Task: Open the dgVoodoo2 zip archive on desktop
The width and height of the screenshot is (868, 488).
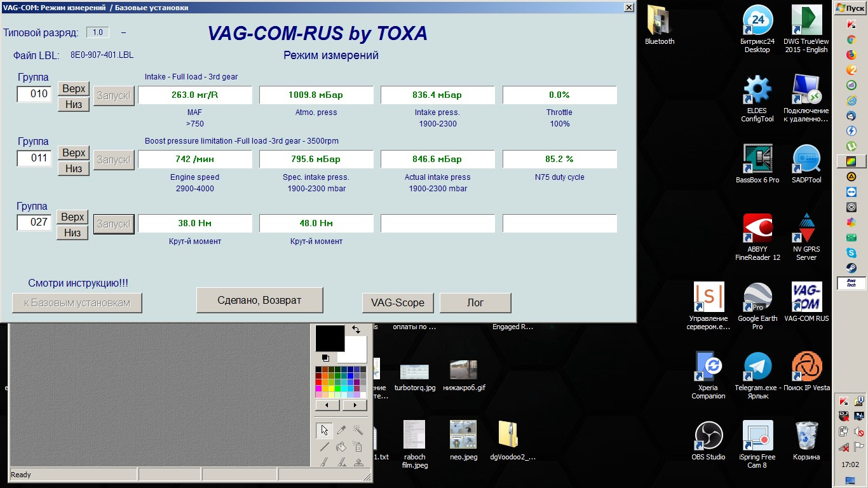Action: point(512,441)
